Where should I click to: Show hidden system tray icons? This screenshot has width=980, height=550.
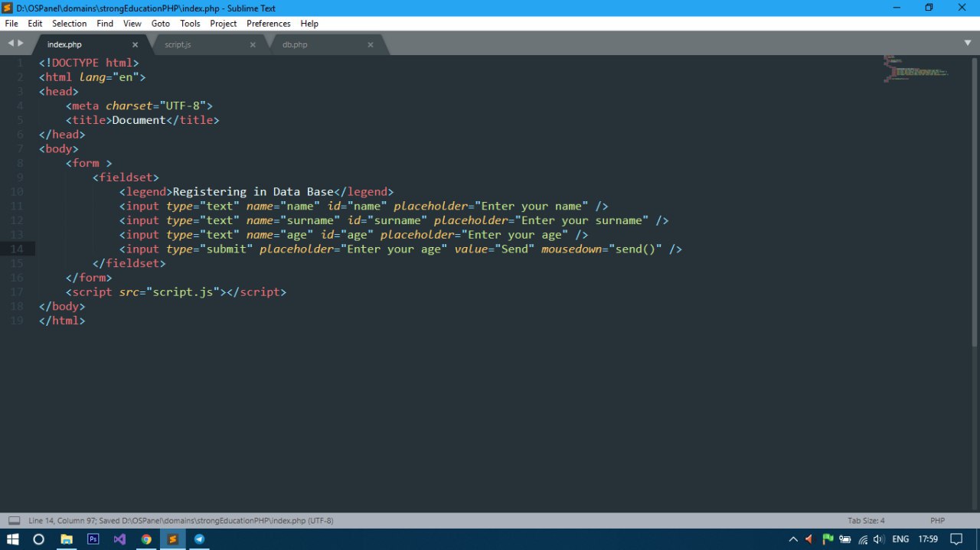click(793, 539)
